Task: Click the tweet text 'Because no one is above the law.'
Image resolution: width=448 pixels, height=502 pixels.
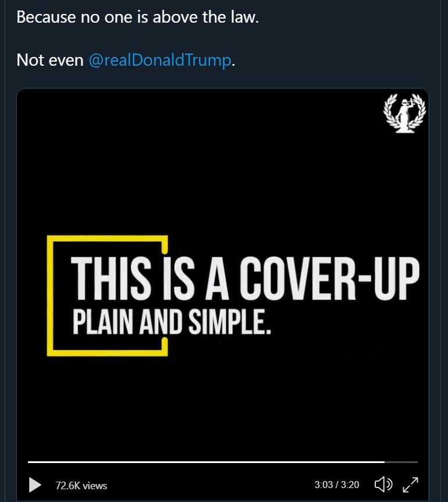Action: 138,17
